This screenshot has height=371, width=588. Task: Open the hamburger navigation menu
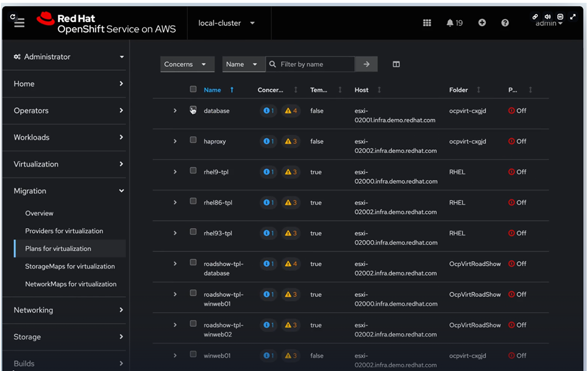[19, 23]
